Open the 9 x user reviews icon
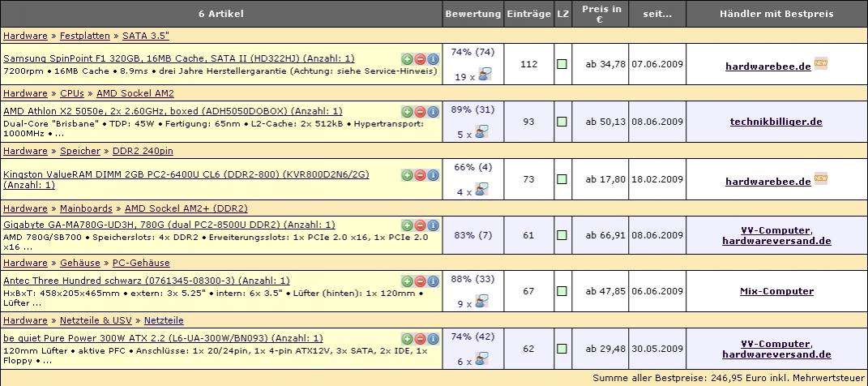The height and width of the screenshot is (386, 868). 481,302
